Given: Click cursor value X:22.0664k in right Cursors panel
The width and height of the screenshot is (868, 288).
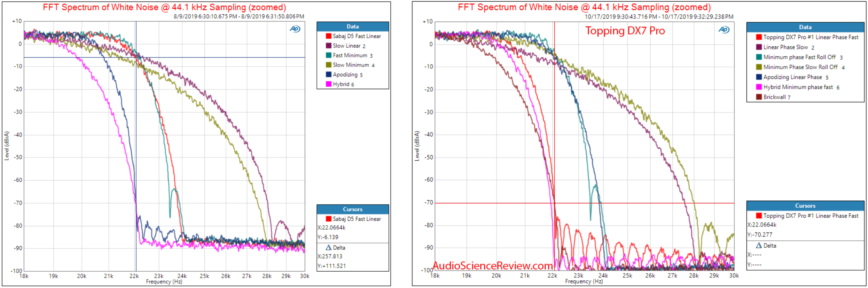Looking at the screenshot, I should tap(762, 225).
